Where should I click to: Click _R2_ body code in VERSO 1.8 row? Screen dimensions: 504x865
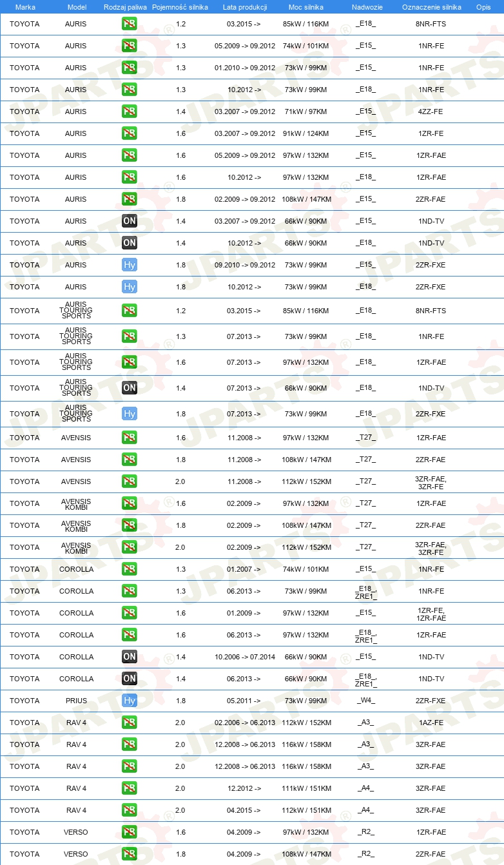tap(366, 854)
